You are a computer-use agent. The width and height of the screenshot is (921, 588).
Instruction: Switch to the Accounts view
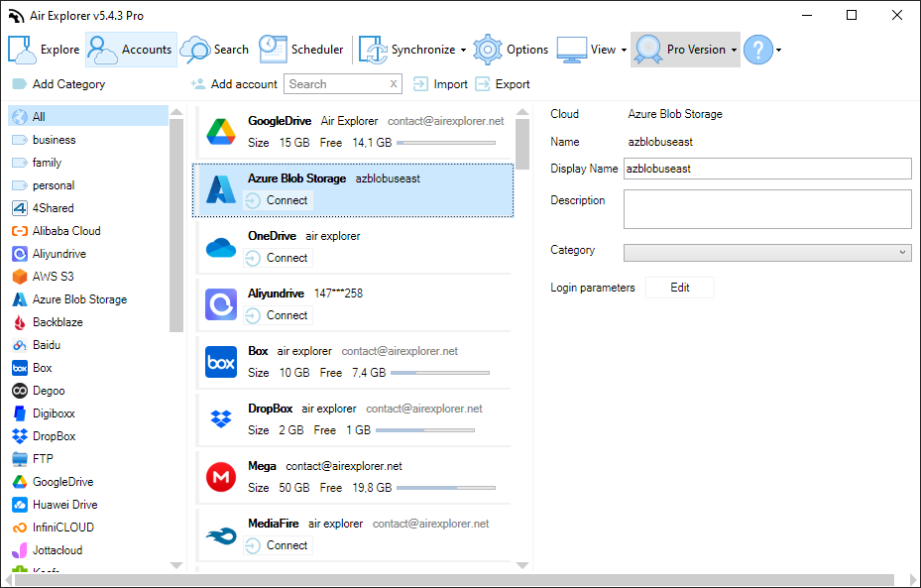131,50
